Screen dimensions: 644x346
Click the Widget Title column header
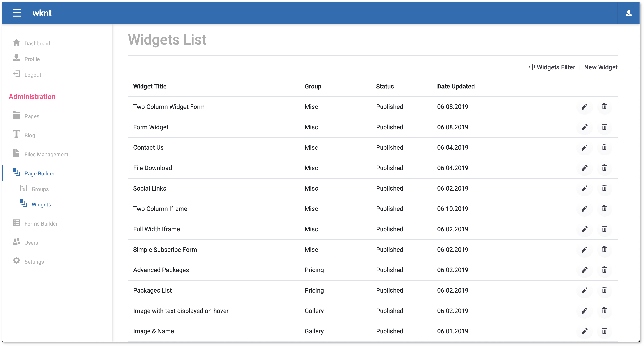pyautogui.click(x=150, y=86)
